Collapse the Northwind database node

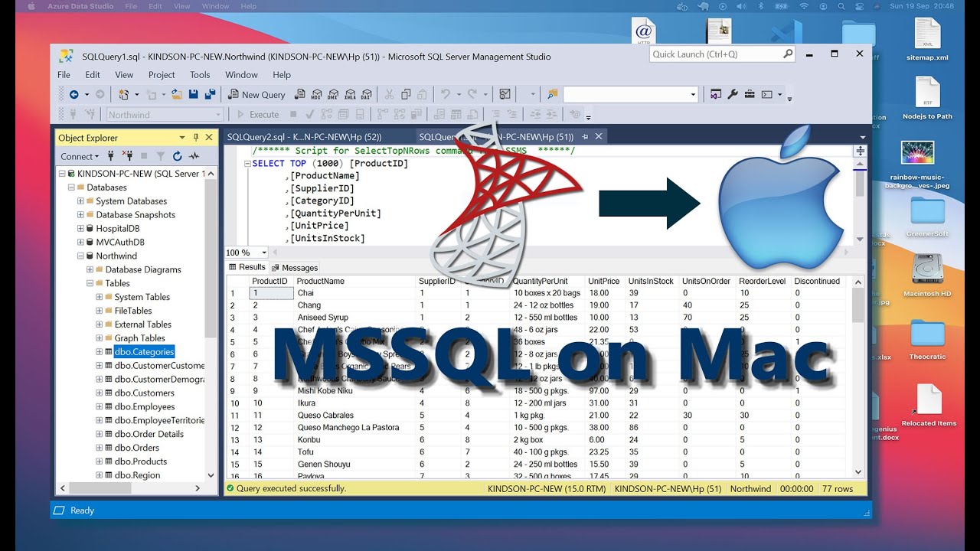[80, 256]
